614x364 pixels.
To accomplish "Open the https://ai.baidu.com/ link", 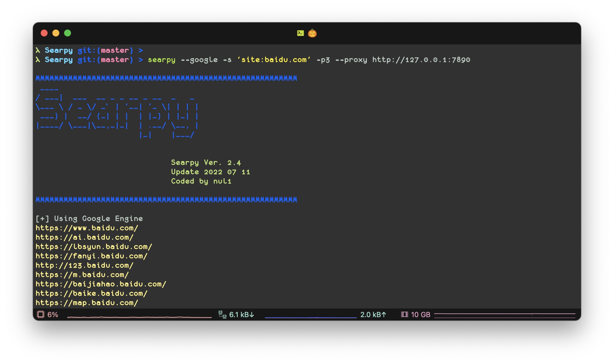I will [x=84, y=237].
